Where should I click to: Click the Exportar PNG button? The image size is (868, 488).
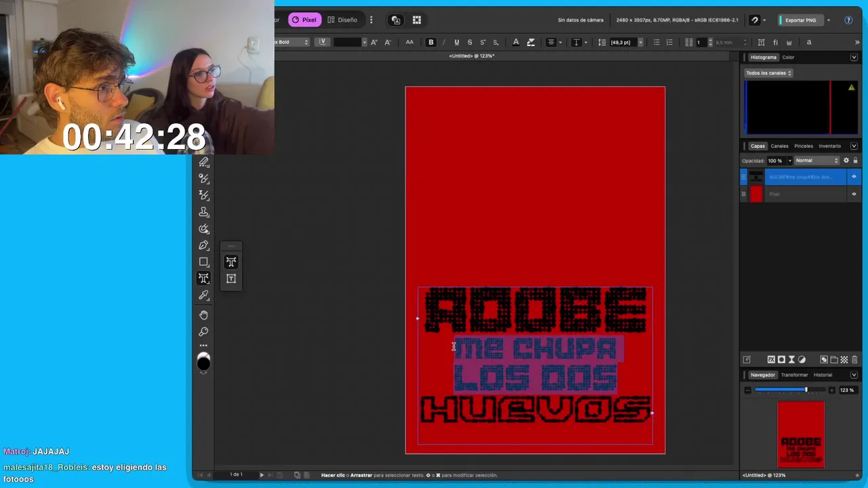click(800, 20)
